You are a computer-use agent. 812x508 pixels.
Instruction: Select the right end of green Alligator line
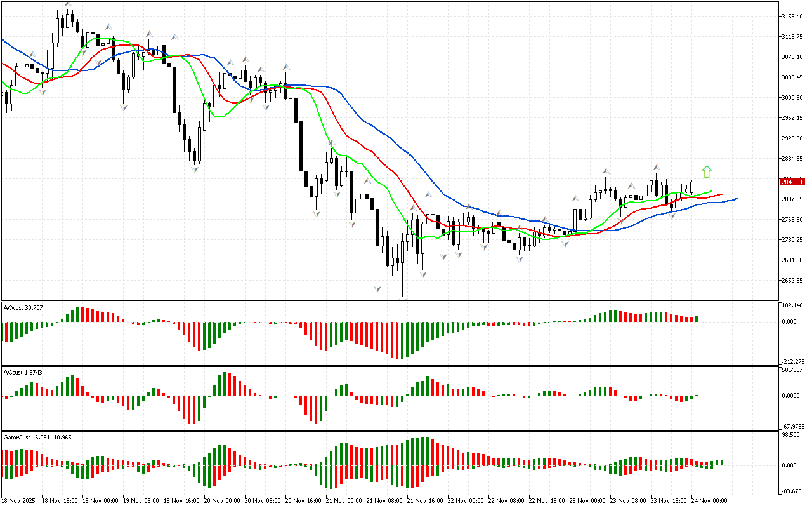tap(712, 190)
